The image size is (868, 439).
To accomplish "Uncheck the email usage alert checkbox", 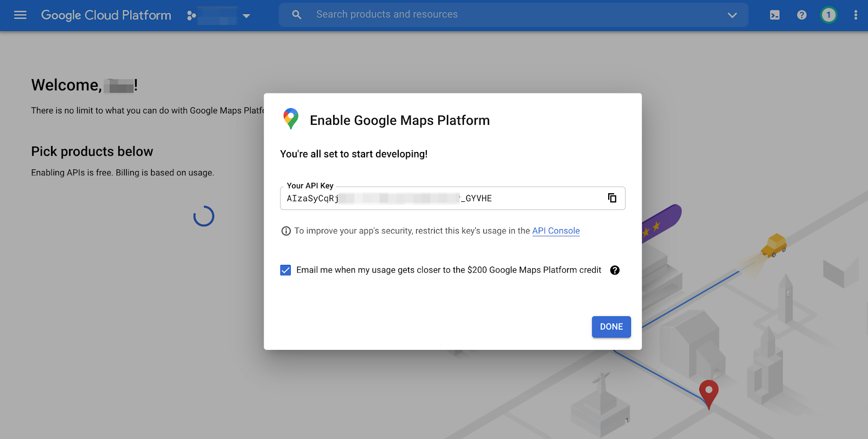I will pos(285,270).
